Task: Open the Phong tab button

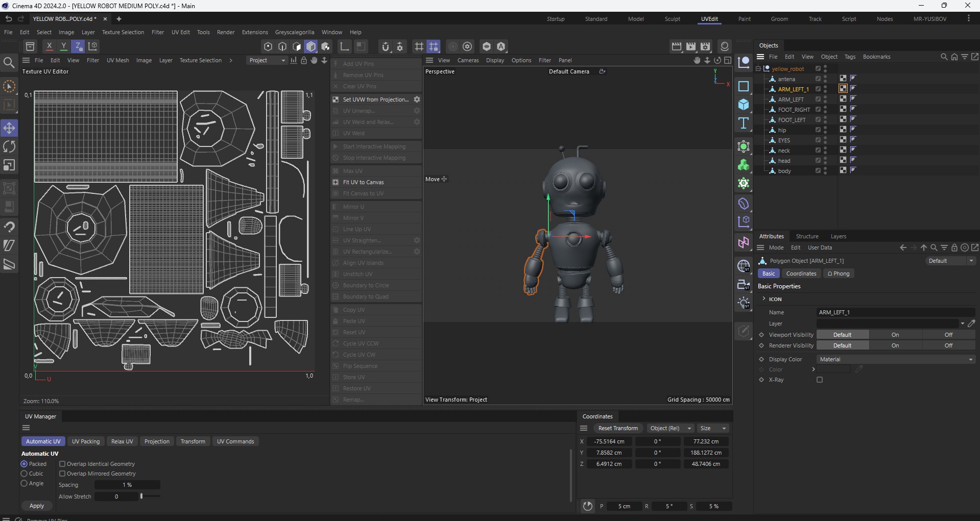Action: point(839,274)
